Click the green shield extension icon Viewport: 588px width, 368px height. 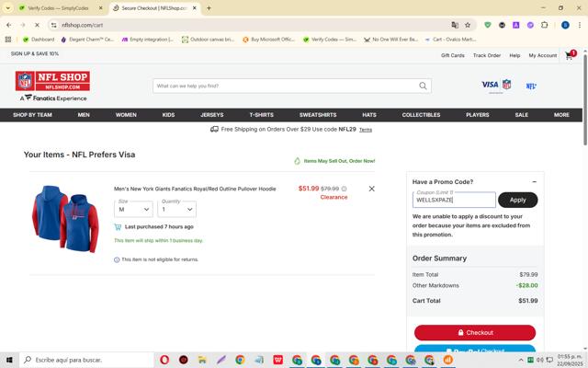pyautogui.click(x=488, y=25)
